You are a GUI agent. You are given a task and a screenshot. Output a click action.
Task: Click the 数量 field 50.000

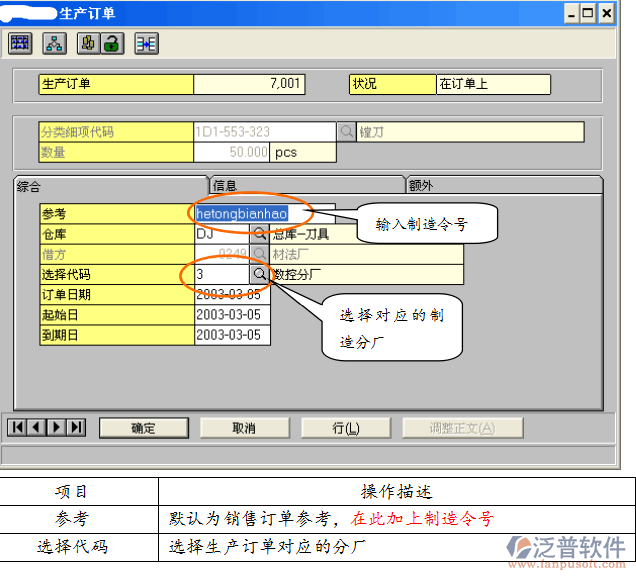(x=232, y=153)
